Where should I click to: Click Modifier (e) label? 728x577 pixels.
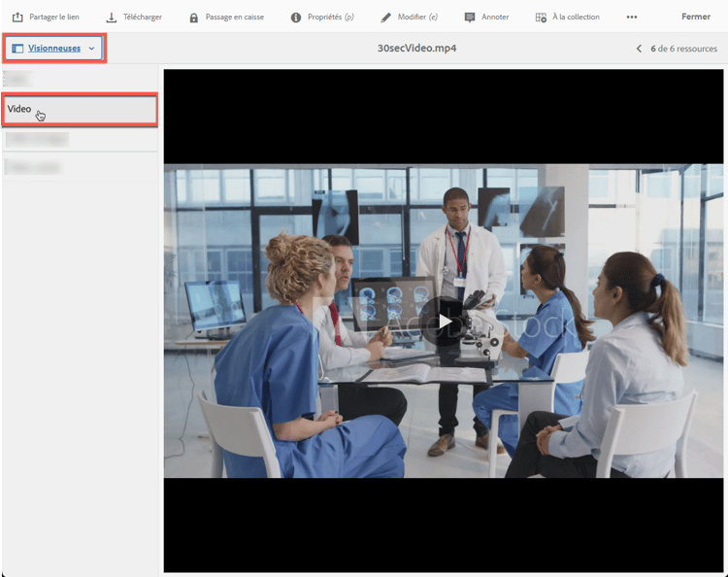417,17
